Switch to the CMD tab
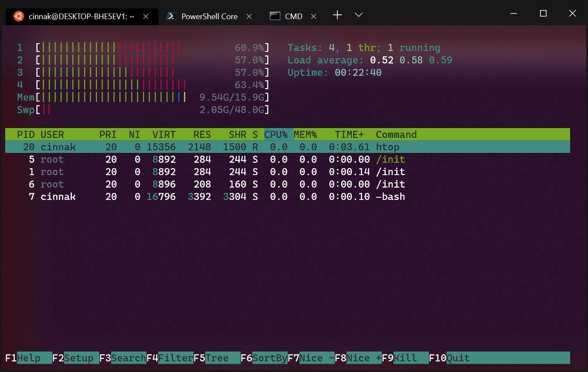588x372 pixels. (293, 16)
